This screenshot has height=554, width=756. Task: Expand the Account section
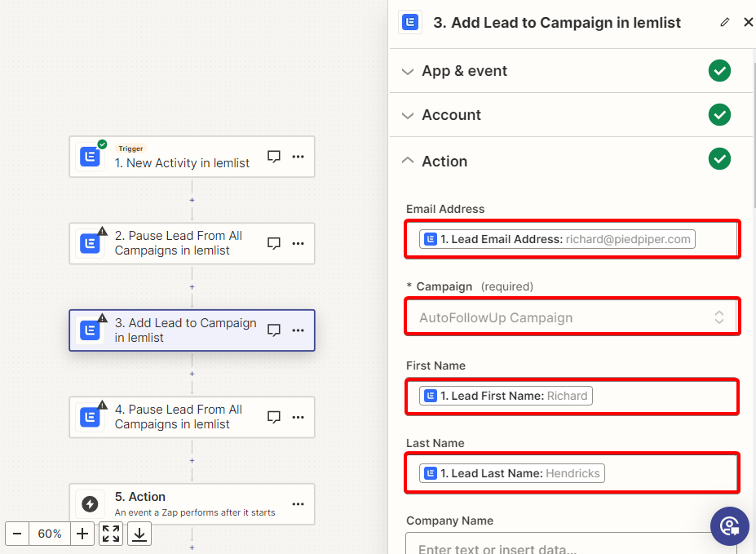pos(571,115)
